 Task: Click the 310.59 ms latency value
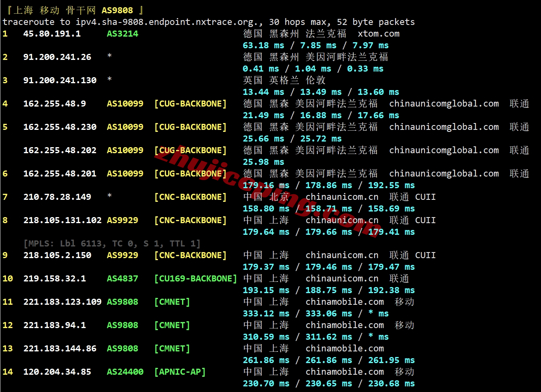tap(266, 337)
